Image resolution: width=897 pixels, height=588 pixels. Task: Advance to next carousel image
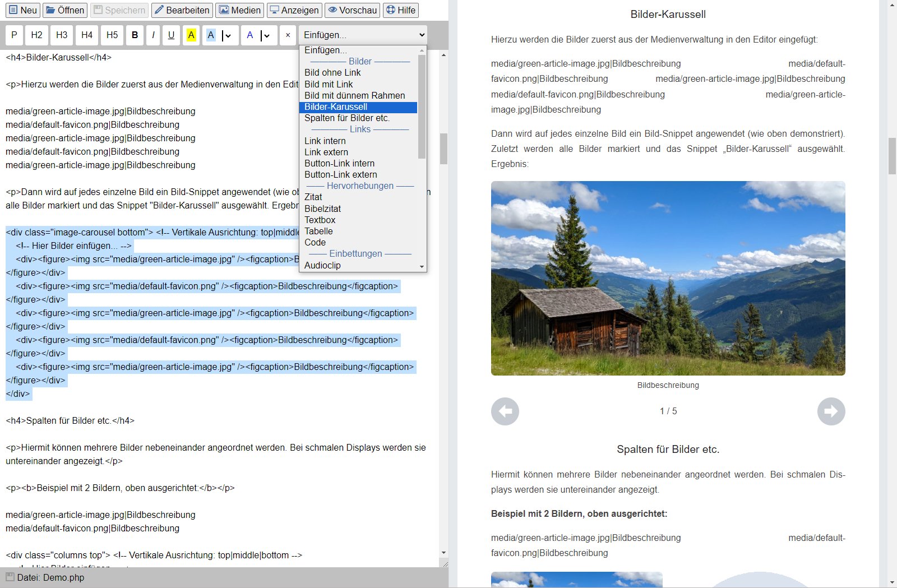(x=831, y=411)
